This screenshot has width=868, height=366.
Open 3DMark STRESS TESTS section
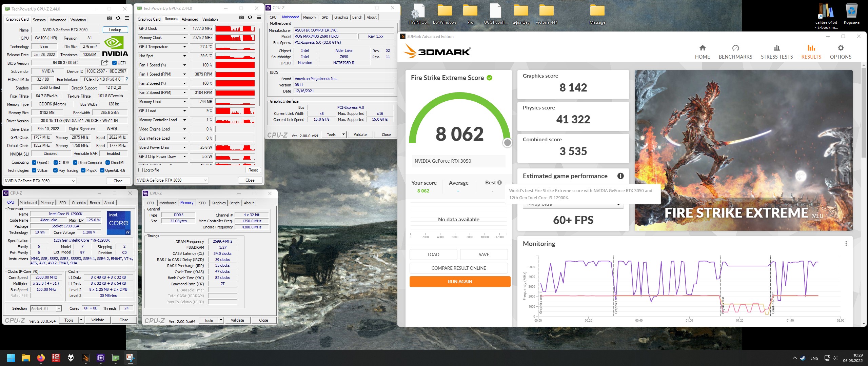click(776, 52)
